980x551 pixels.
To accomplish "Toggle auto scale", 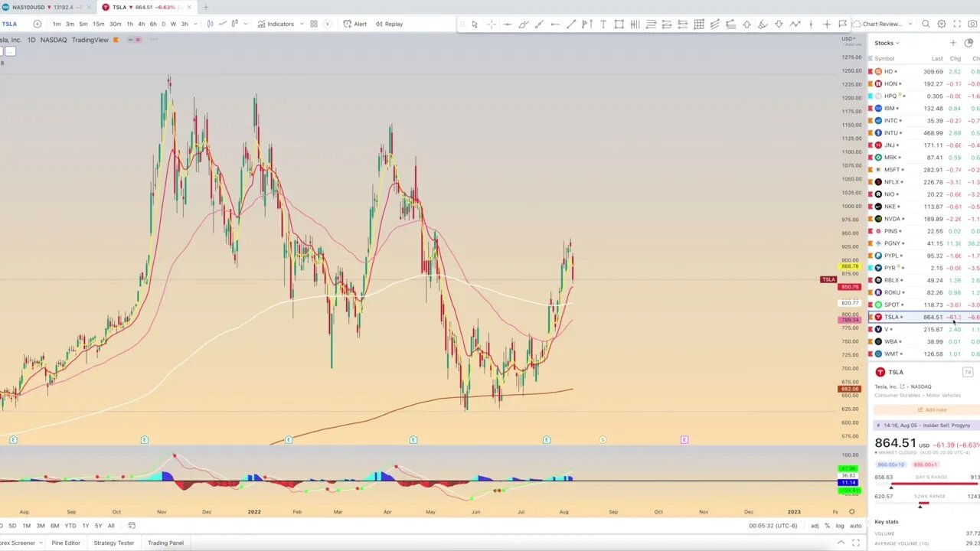I will click(x=855, y=526).
